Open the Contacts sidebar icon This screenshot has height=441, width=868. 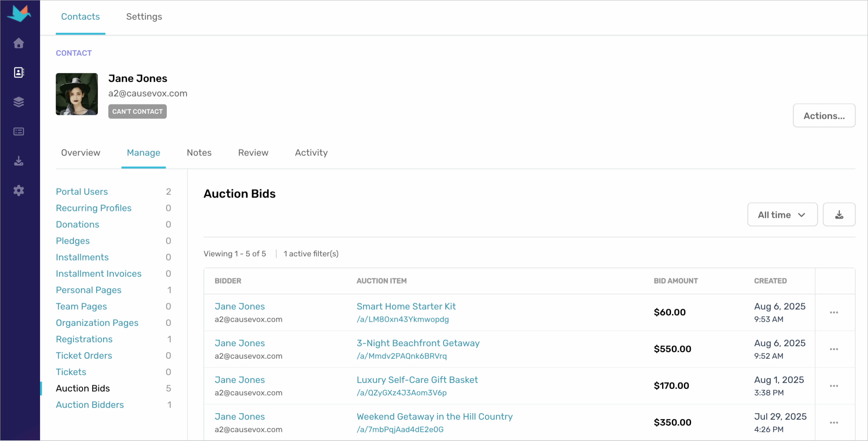[19, 72]
